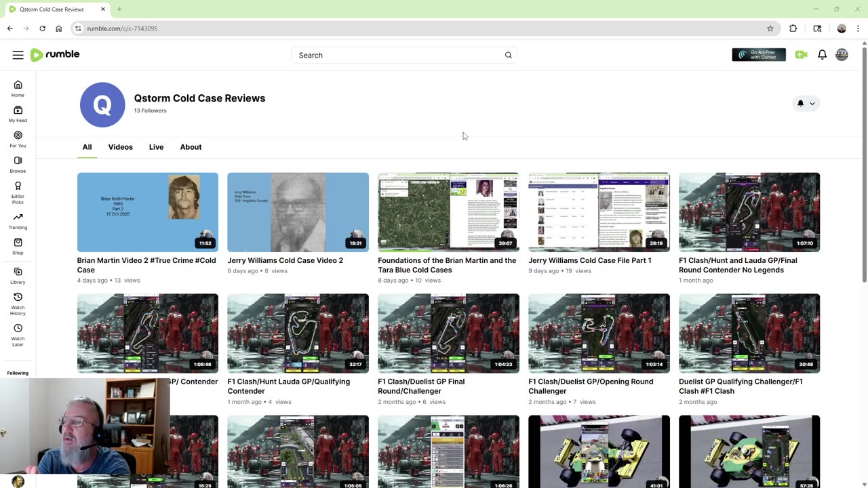The image size is (868, 488).
Task: Open F1 Clash/Hunt Lauda GP/Qualifying Contender title
Action: (289, 386)
